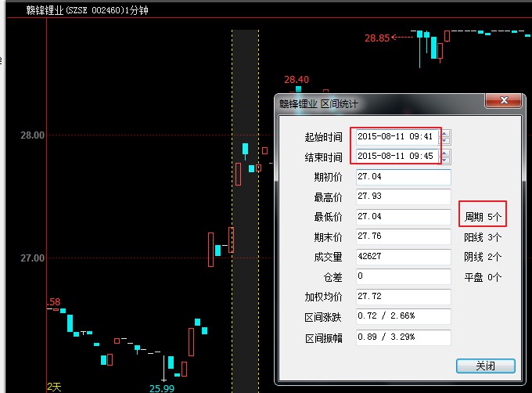This screenshot has height=393, width=532.
Task: Click the 关闭 button in the dialog
Action: click(x=485, y=366)
